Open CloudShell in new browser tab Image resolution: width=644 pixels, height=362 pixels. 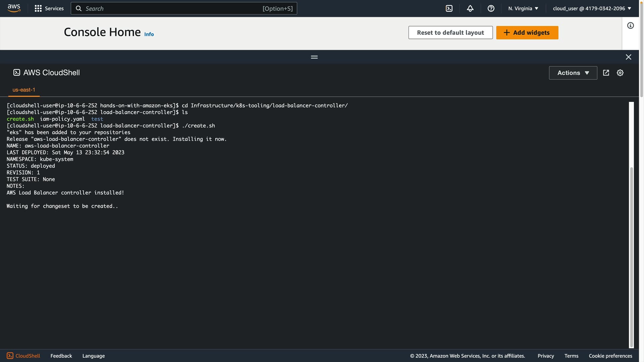(606, 73)
